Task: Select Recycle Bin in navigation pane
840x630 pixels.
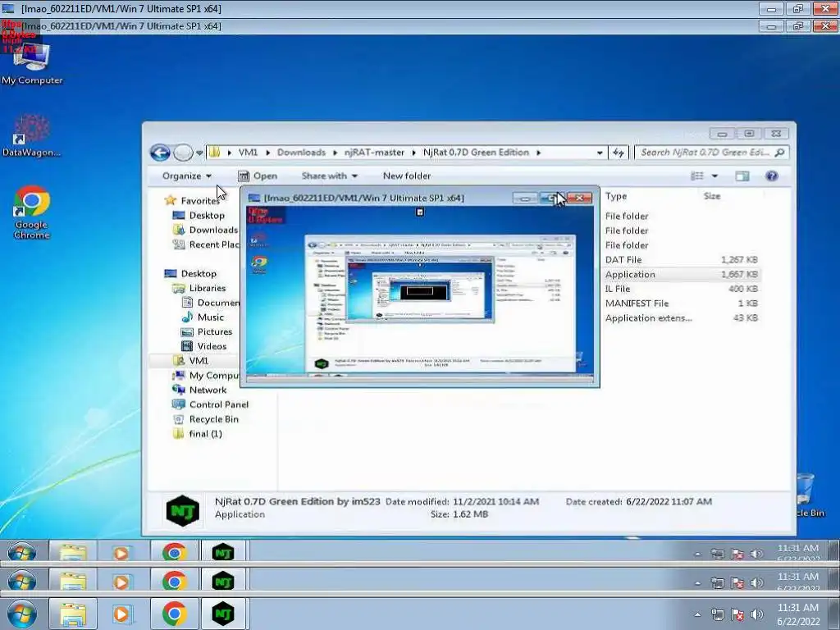Action: pos(205,419)
